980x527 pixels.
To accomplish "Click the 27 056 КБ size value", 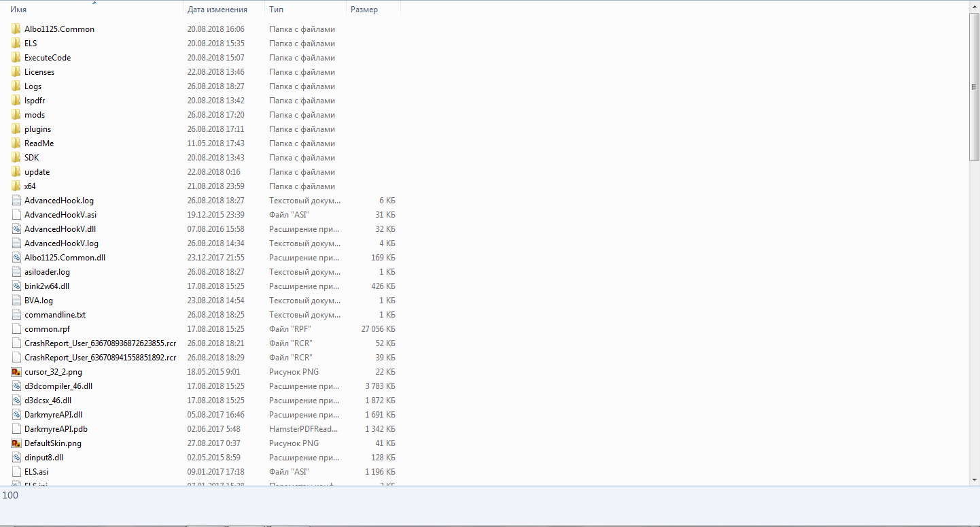I will 378,329.
